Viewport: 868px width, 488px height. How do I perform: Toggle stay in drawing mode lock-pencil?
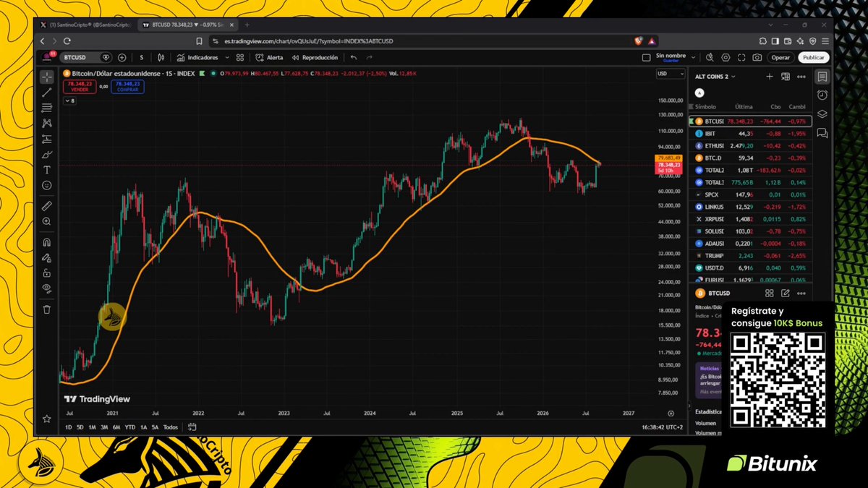pos(47,257)
